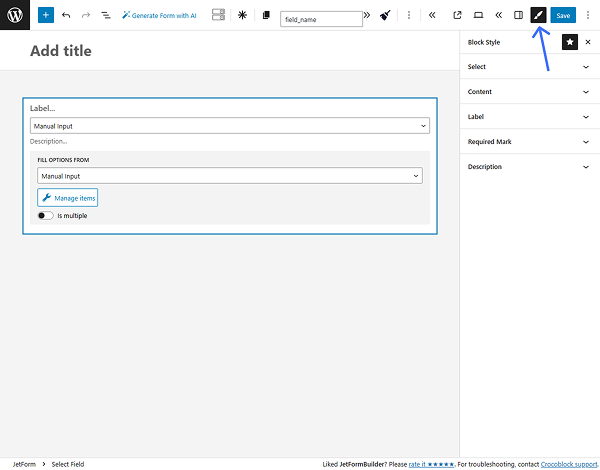
Task: Click the Save button
Action: (563, 15)
